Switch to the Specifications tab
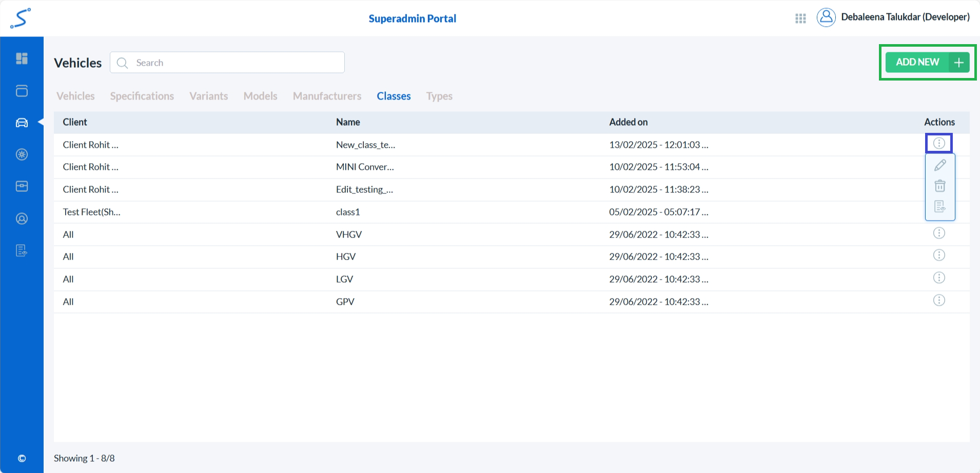This screenshot has width=980, height=473. [142, 96]
